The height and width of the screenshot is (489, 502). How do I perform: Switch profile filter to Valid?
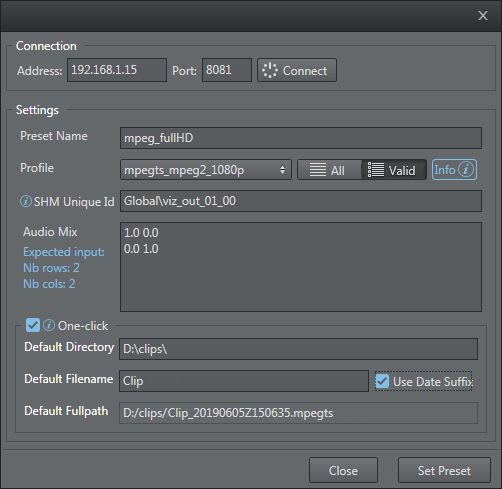pos(394,170)
